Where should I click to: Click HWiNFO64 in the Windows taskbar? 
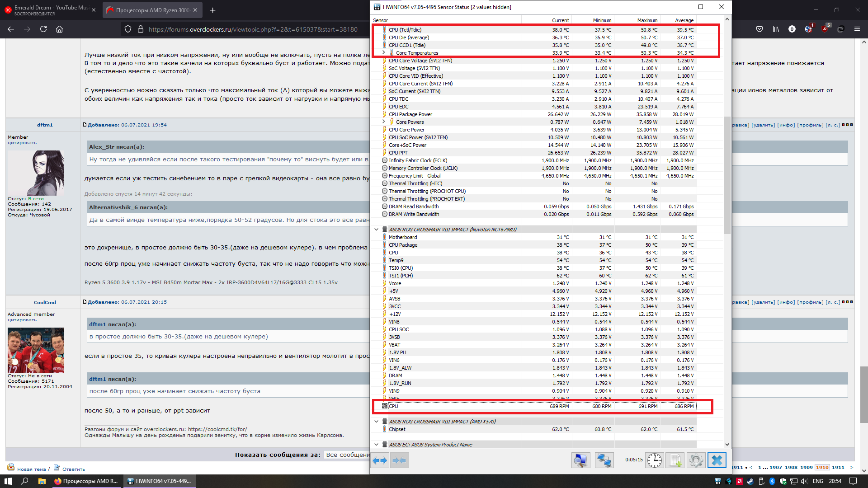tap(159, 481)
